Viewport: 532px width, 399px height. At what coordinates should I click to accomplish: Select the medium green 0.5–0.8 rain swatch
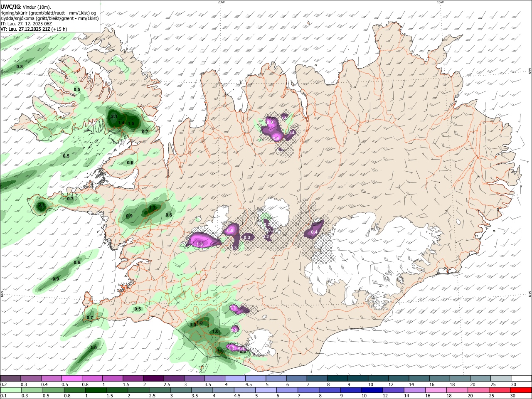[x=53, y=390]
